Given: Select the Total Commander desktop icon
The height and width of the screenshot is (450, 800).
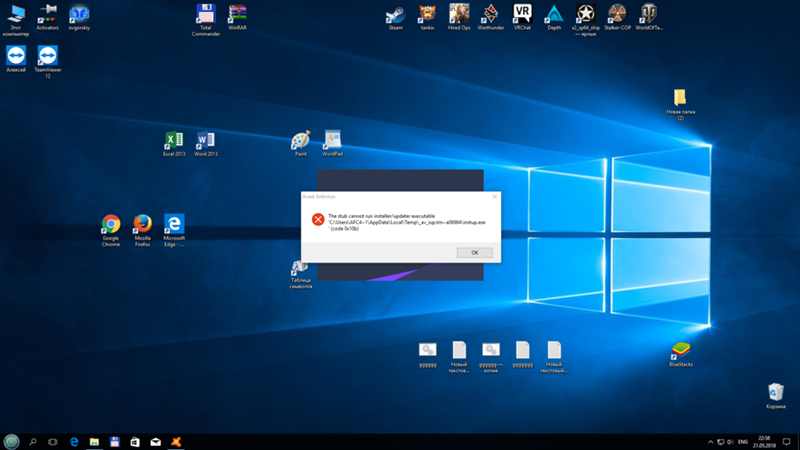Looking at the screenshot, I should pyautogui.click(x=206, y=20).
